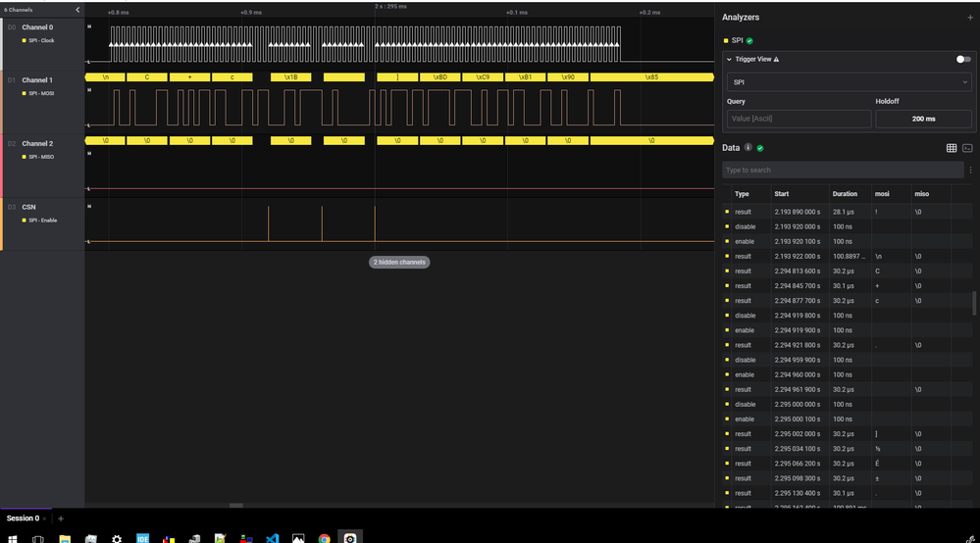Click the \x85 MOSI decoded bubble
This screenshot has height=543, width=980.
(651, 77)
